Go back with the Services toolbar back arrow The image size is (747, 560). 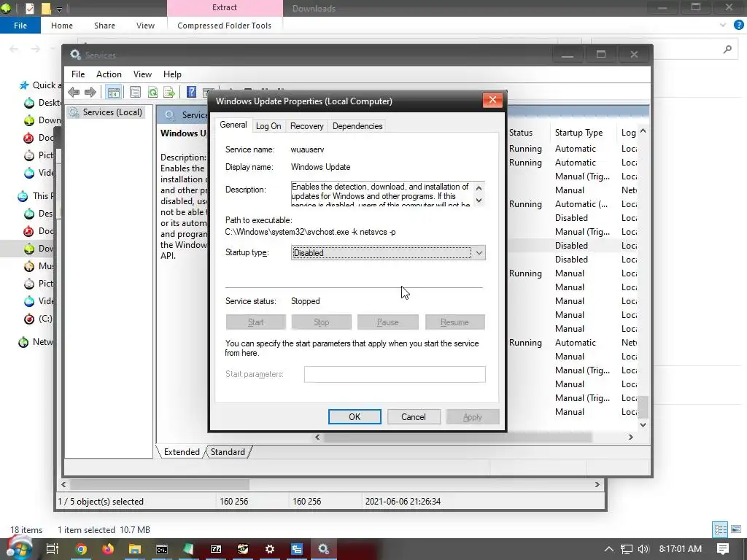74,92
